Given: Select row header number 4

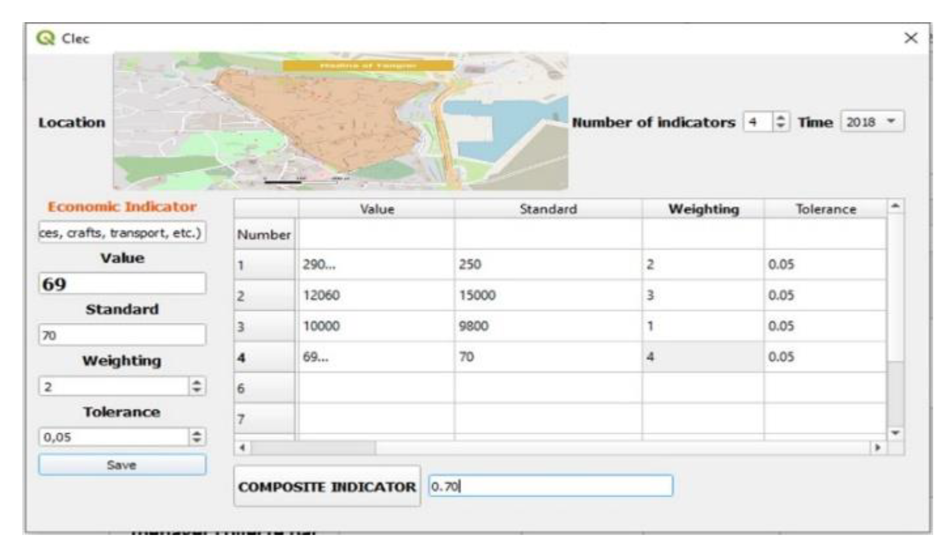Looking at the screenshot, I should [x=264, y=358].
